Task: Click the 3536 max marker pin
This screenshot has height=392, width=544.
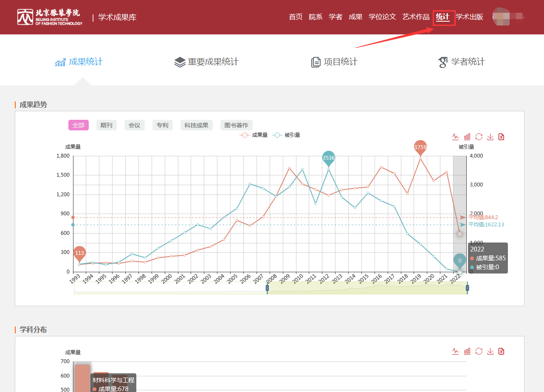Action: 329,158
